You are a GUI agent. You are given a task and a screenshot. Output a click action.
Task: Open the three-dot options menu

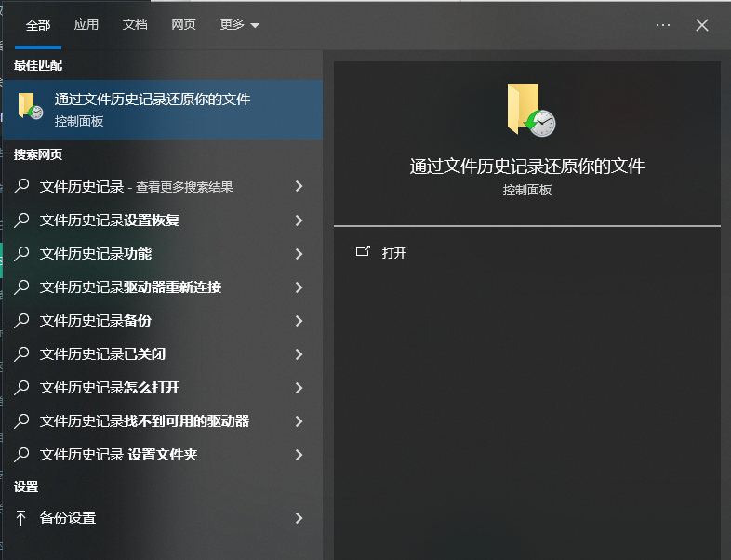[663, 25]
